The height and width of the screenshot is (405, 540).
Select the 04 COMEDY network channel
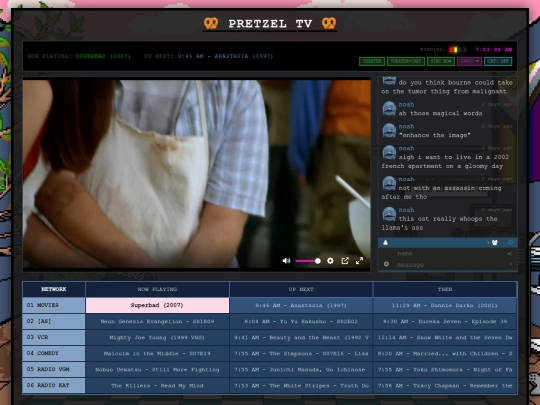pyautogui.click(x=54, y=353)
